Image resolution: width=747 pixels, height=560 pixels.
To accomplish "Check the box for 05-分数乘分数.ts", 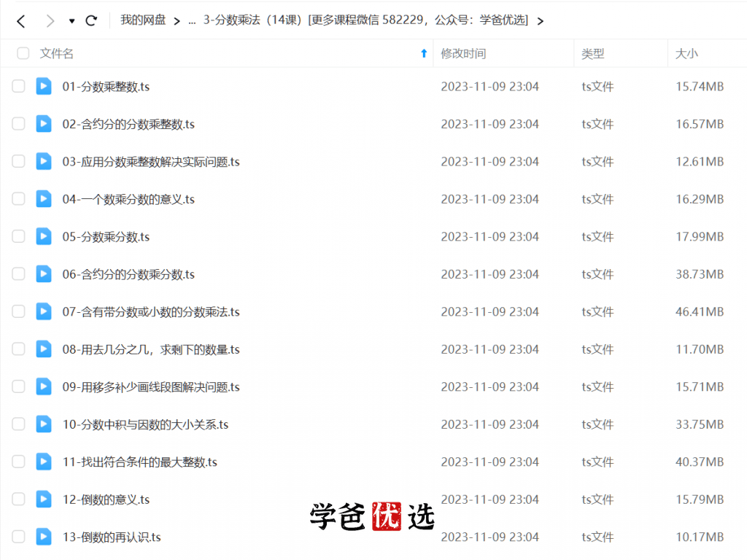I will click(18, 236).
